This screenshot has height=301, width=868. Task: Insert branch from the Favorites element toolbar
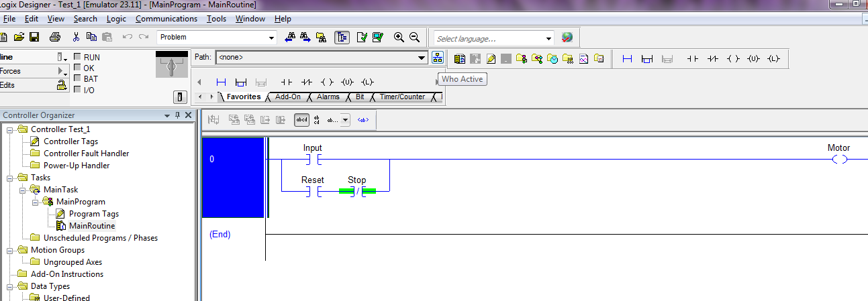(241, 82)
